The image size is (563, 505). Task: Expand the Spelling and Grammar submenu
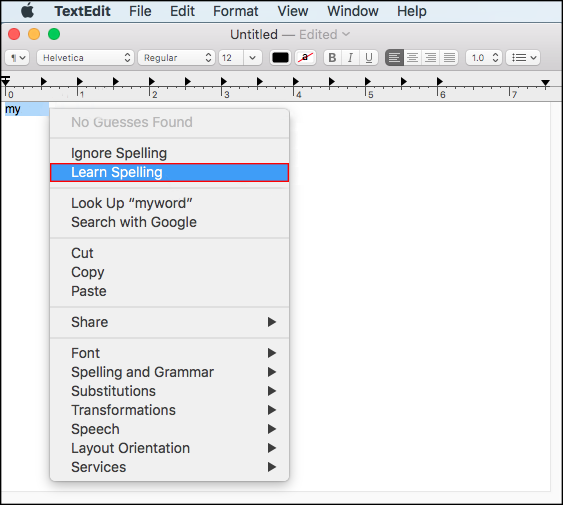click(169, 372)
